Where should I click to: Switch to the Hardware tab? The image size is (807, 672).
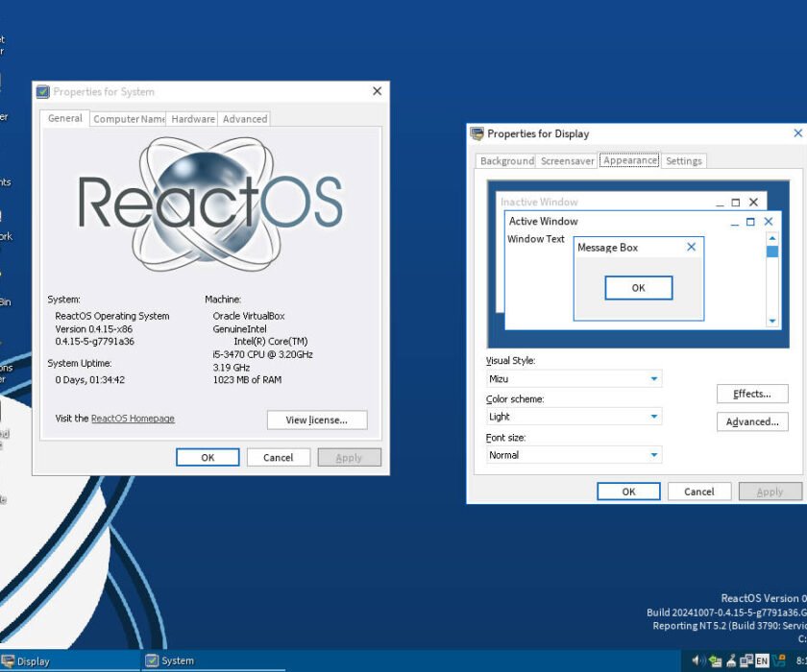[192, 118]
